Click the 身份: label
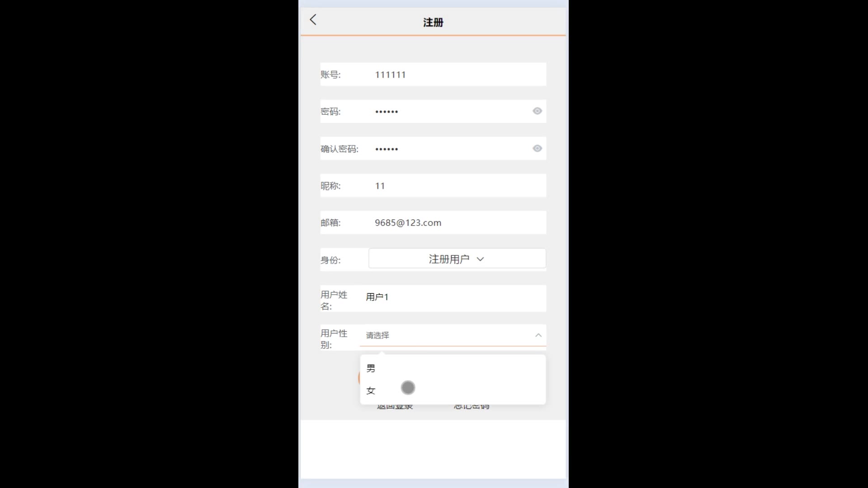This screenshot has width=868, height=488. (330, 260)
